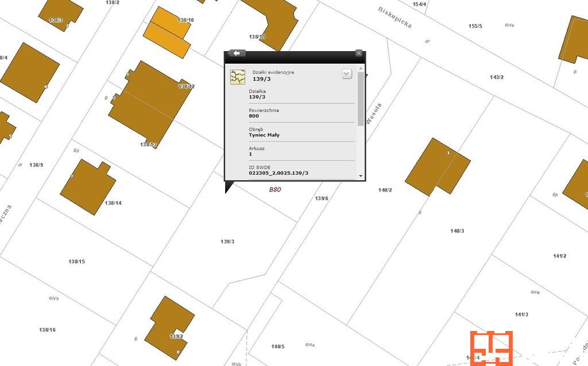Click parcel label 138/10 on the map
The height and width of the screenshot is (366, 588).
[185, 20]
